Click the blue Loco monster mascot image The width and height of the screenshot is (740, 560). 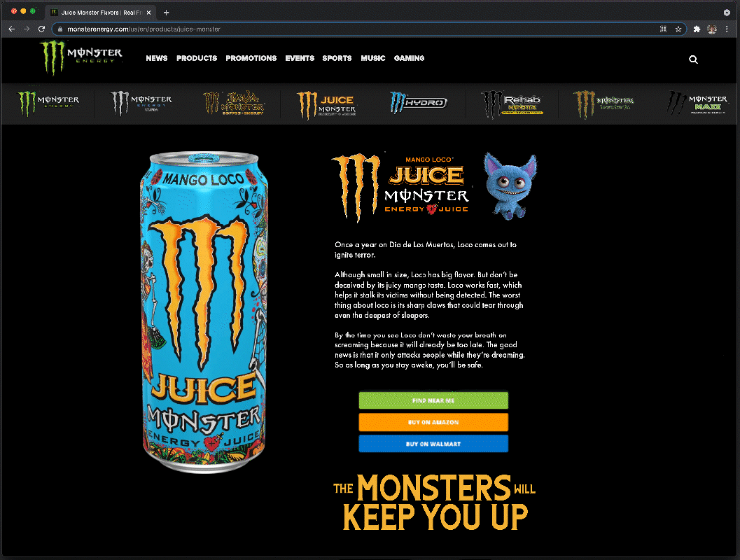click(510, 185)
